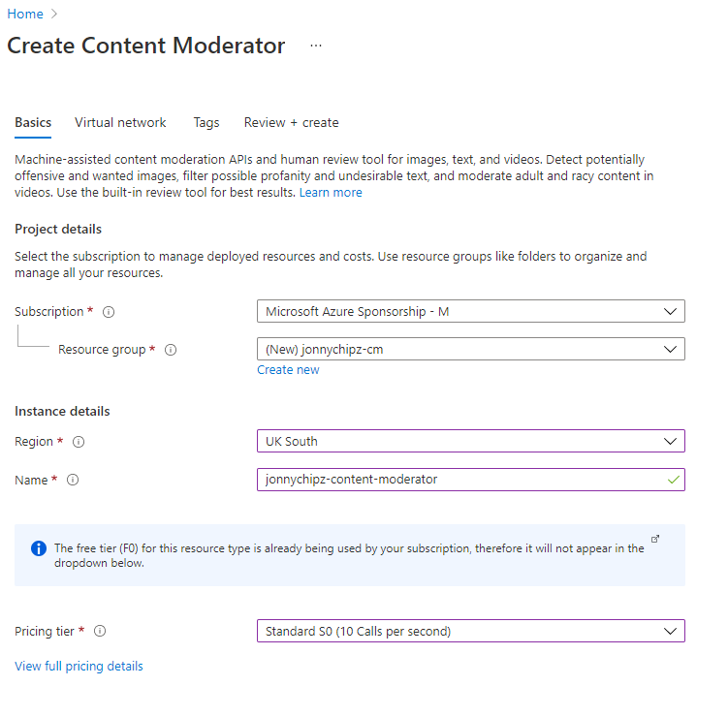
Task: Click the info icon next to Name
Action: (73, 480)
